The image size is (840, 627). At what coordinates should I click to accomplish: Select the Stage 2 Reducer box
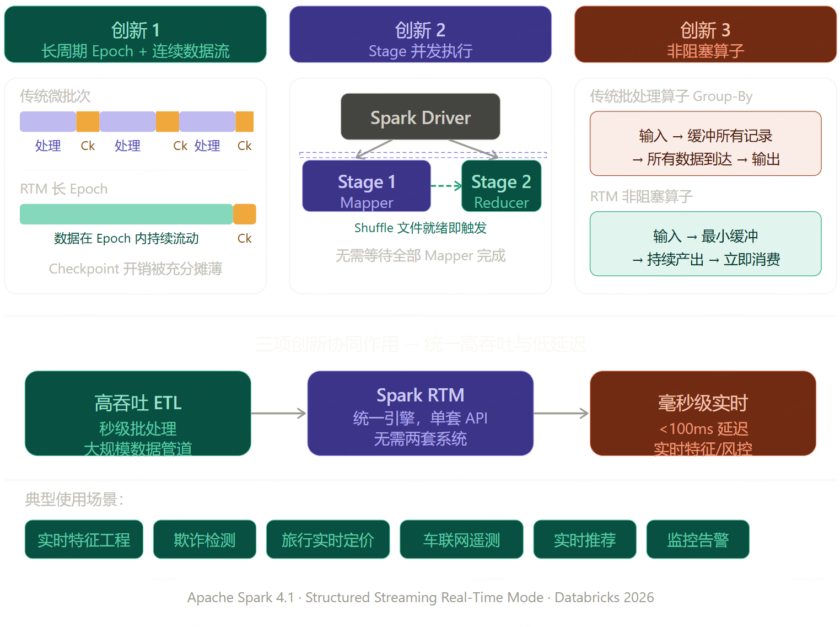(501, 186)
